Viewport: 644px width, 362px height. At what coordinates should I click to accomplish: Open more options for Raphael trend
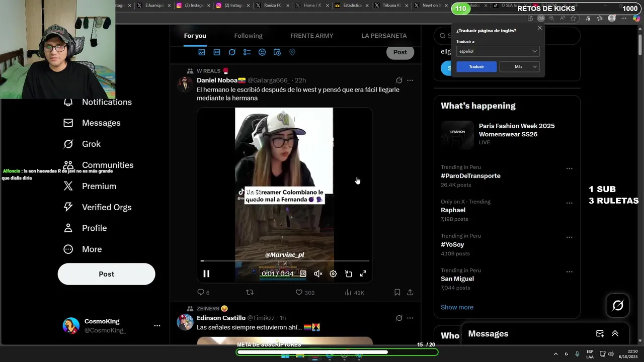coord(569,203)
